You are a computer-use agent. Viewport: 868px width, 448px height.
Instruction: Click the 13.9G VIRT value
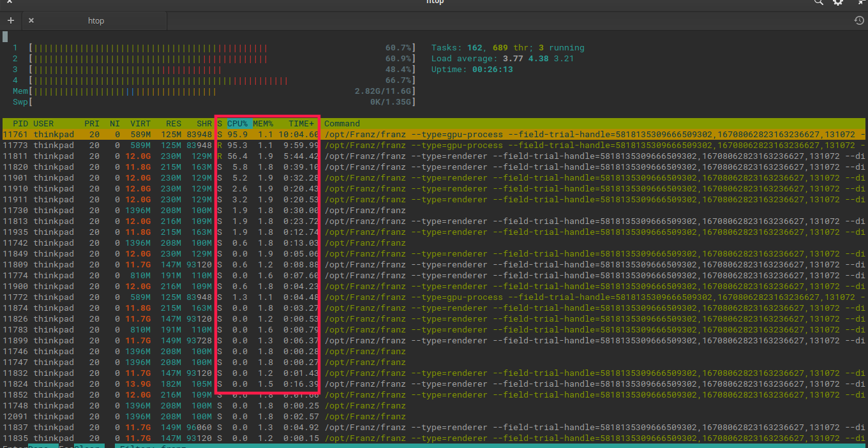coord(138,384)
